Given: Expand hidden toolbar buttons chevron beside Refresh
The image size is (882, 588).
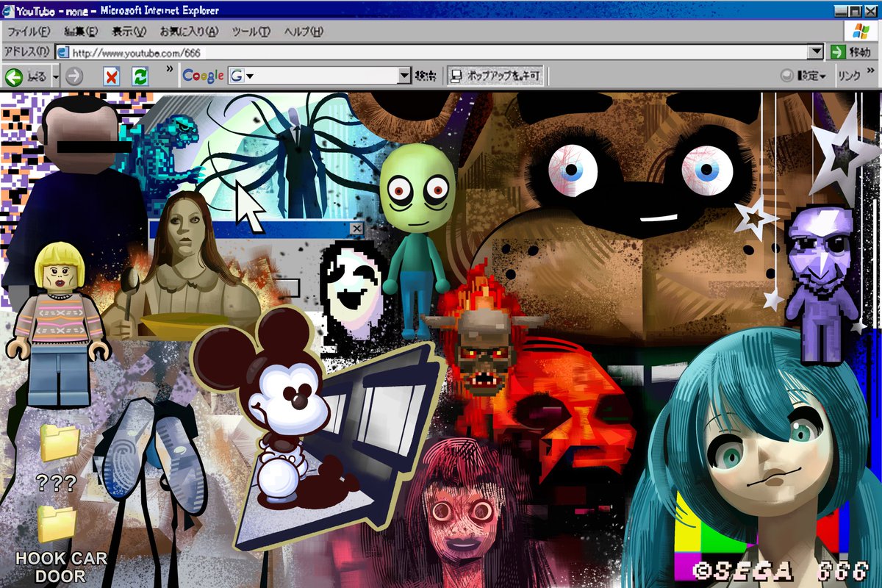Looking at the screenshot, I should [170, 70].
